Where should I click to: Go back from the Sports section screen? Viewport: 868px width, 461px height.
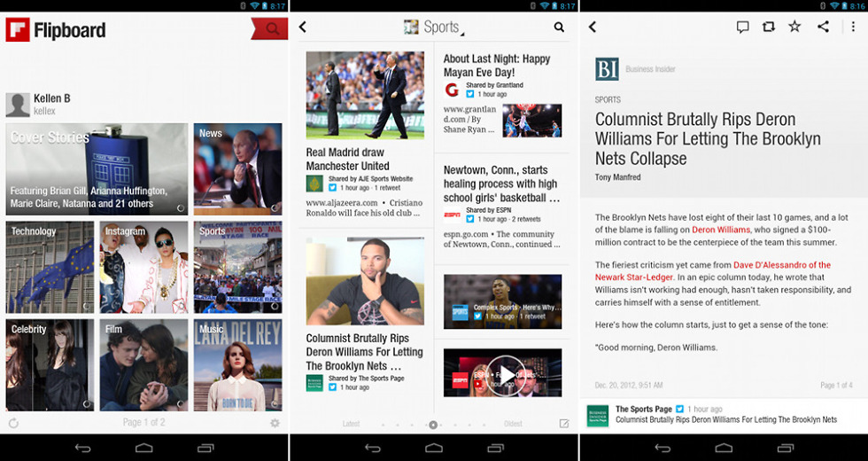click(303, 27)
